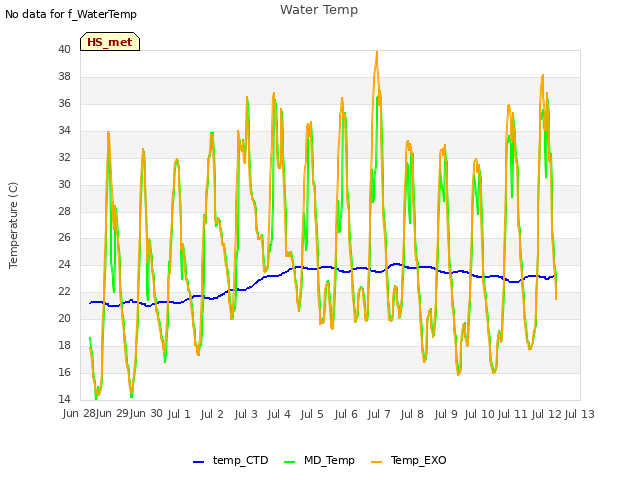640x480 pixels.
Task: Select the MD_Temp legend label
Action: [x=329, y=460]
